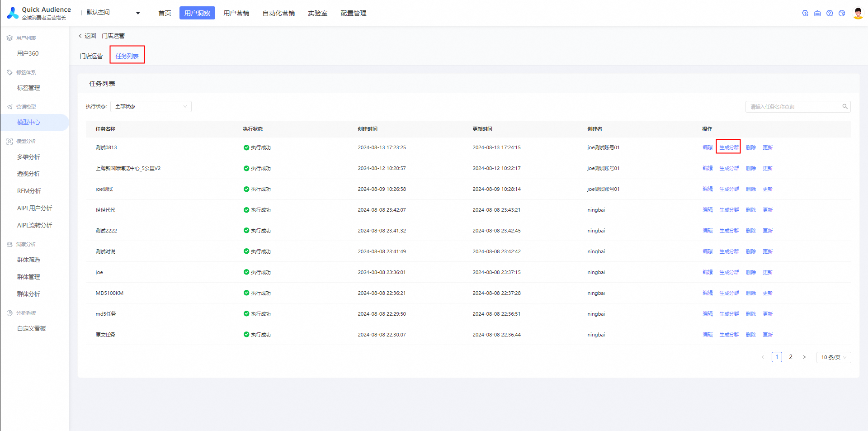Screen dimensions: 868x431
Task: Delete the joe测试 task
Action: (x=751, y=189)
